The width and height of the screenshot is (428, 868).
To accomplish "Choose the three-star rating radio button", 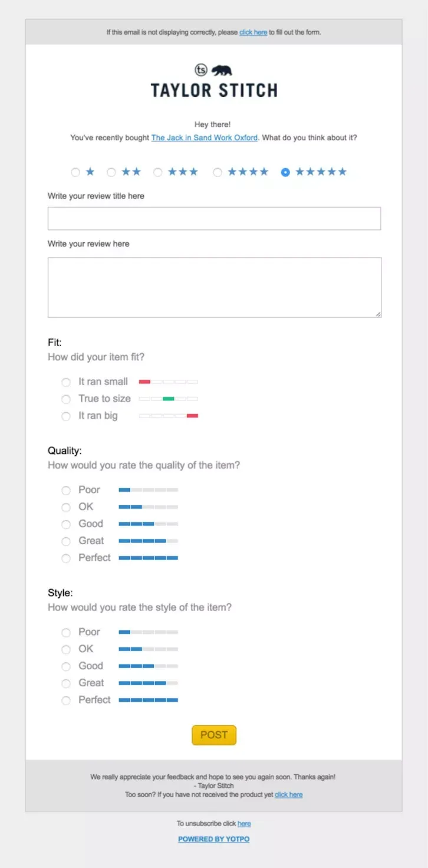I will pos(158,172).
